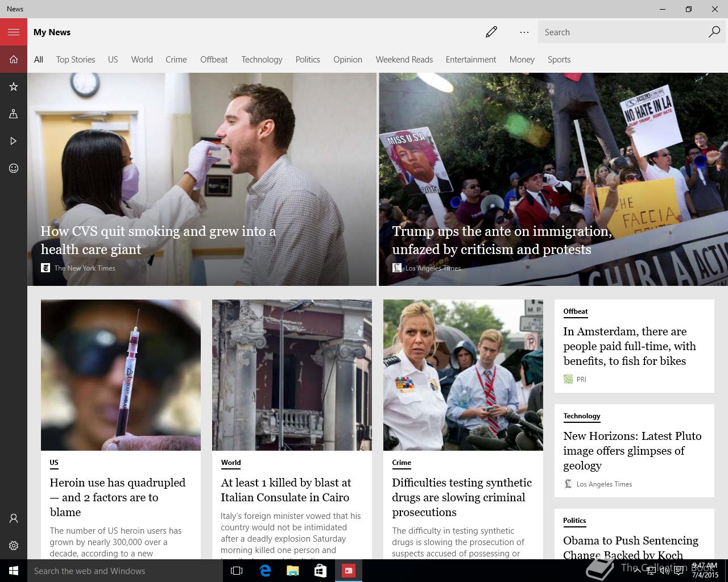Screen dimensions: 728x582
Task: Open the heroin syringe thumbnail image
Action: [x=121, y=375]
